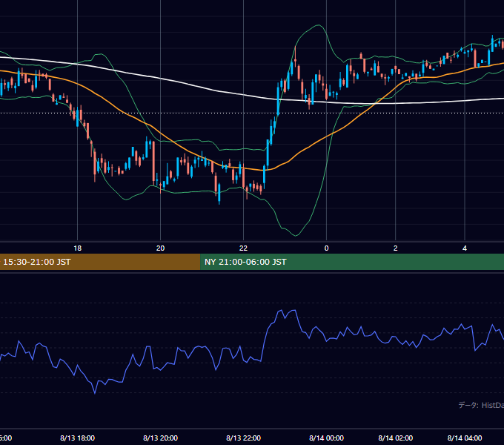Image resolution: width=504 pixels, height=445 pixels.
Task: Click the 15:30-21:00 JST orange session band
Action: point(100,262)
